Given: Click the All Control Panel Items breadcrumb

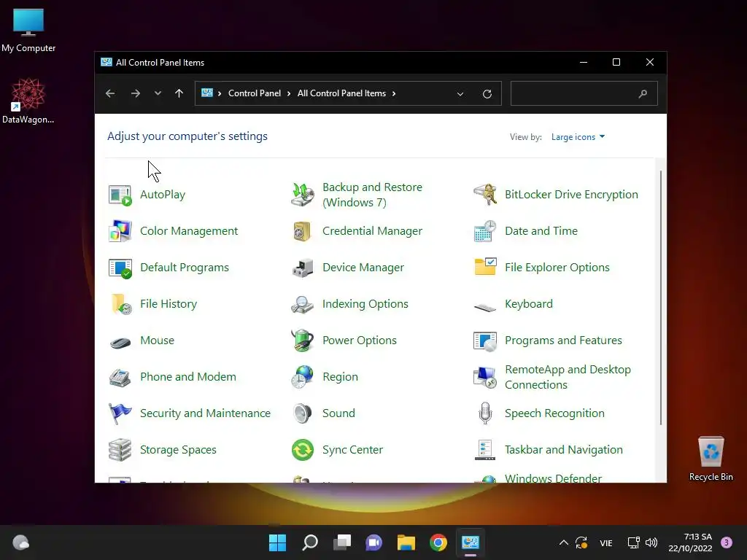Looking at the screenshot, I should pyautogui.click(x=341, y=93).
